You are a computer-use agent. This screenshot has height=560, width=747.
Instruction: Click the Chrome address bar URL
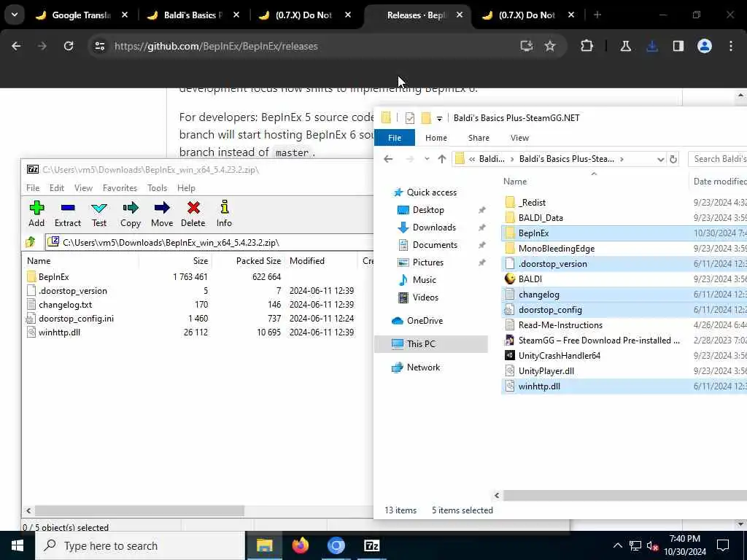tap(216, 46)
